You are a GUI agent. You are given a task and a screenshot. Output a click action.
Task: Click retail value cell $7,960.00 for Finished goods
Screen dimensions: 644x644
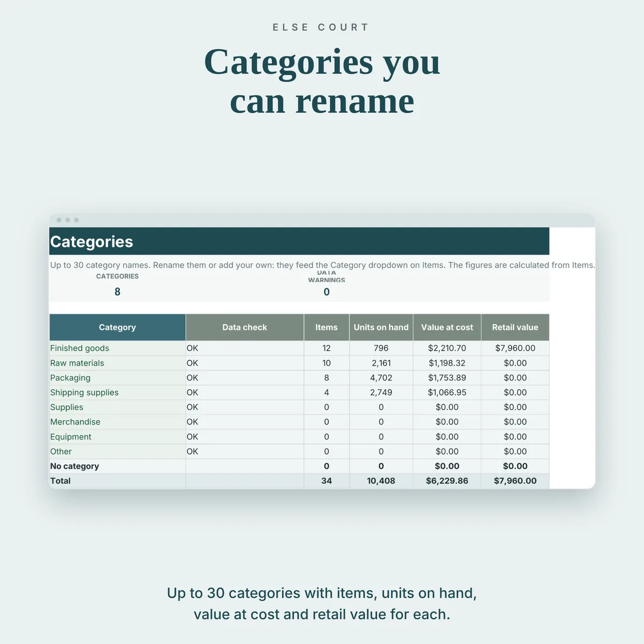click(x=515, y=348)
